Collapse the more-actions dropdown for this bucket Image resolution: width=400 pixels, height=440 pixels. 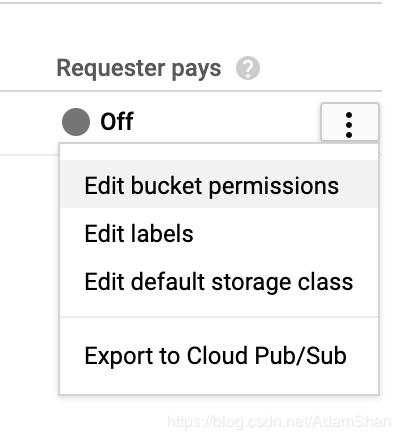click(x=350, y=122)
